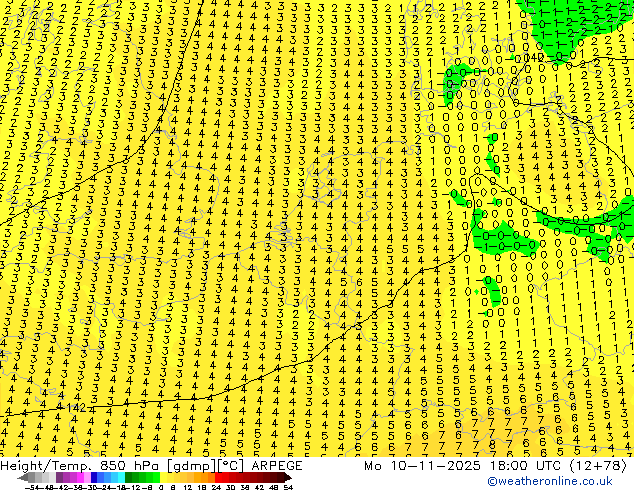Click the bright red swatch at 24

point(218,478)
